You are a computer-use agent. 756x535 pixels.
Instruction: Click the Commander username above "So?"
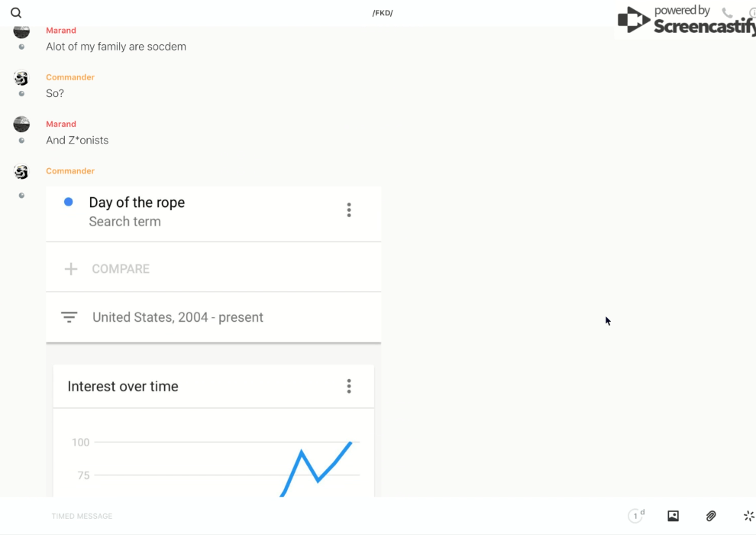coord(70,77)
